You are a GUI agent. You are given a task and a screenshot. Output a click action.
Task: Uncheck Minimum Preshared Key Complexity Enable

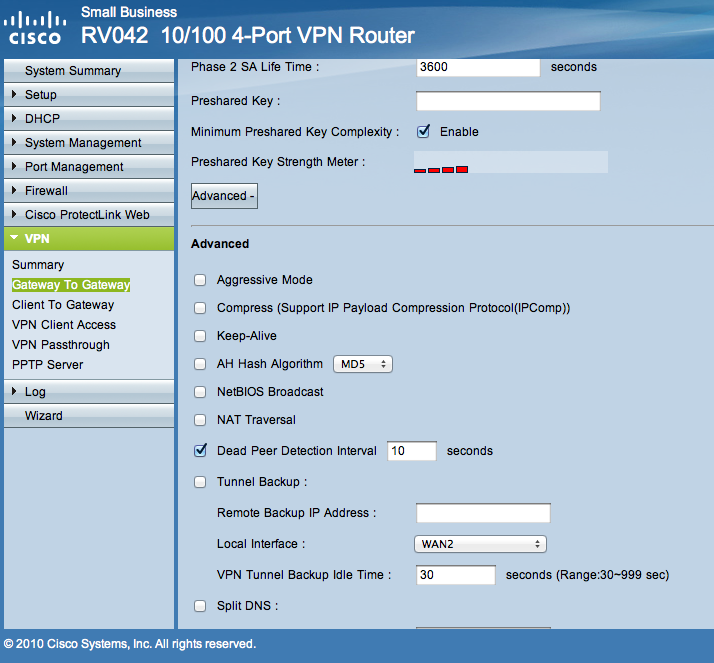coord(423,132)
